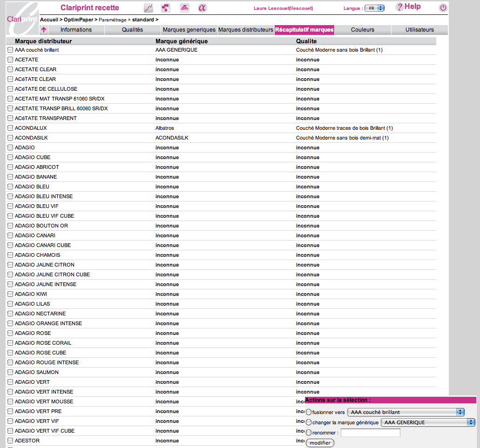Viewport: 480px width, 448px height.
Task: Click the pink connected-nodes icon
Action: tap(165, 8)
